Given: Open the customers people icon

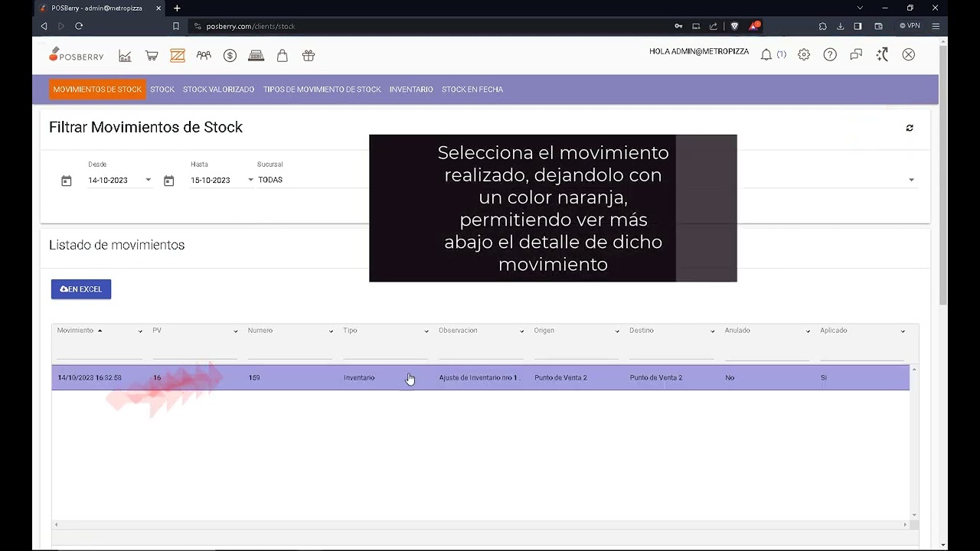Looking at the screenshot, I should tap(204, 56).
